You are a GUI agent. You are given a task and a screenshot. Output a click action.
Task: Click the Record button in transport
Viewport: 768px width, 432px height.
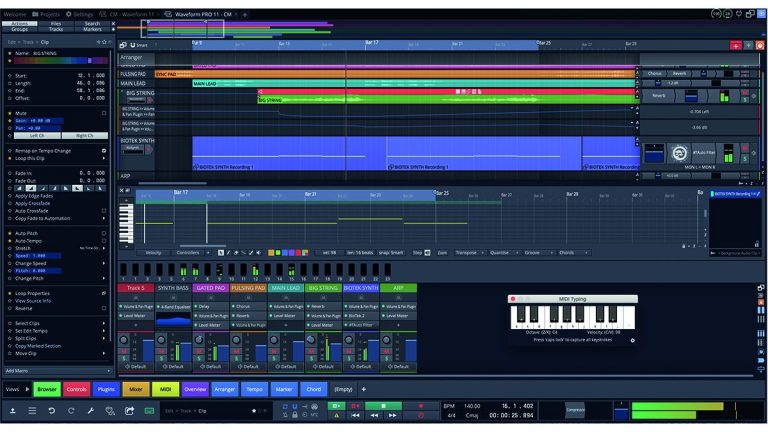[420, 406]
